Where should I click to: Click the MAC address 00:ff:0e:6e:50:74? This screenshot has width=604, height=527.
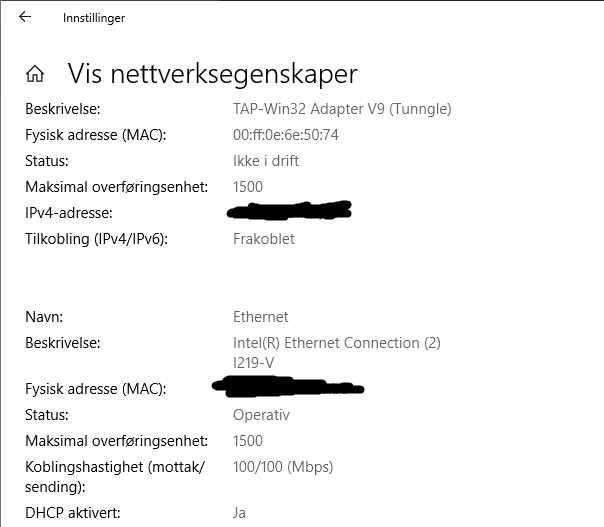286,135
